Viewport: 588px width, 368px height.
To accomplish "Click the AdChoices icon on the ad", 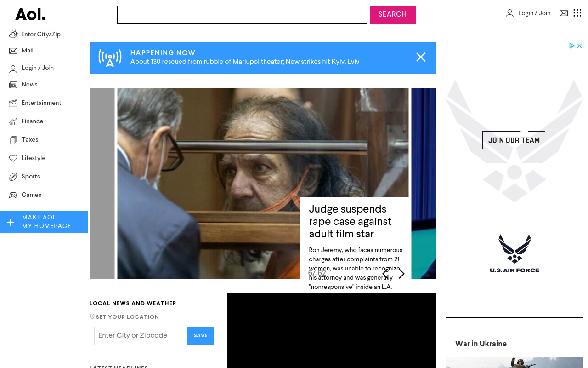I will point(572,46).
